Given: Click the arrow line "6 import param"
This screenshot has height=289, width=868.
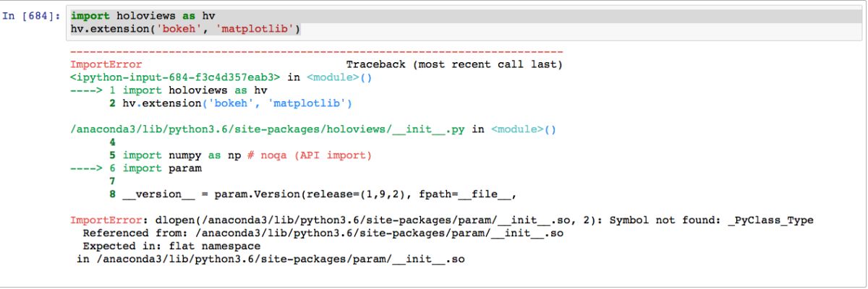Looking at the screenshot, I should coord(136,168).
